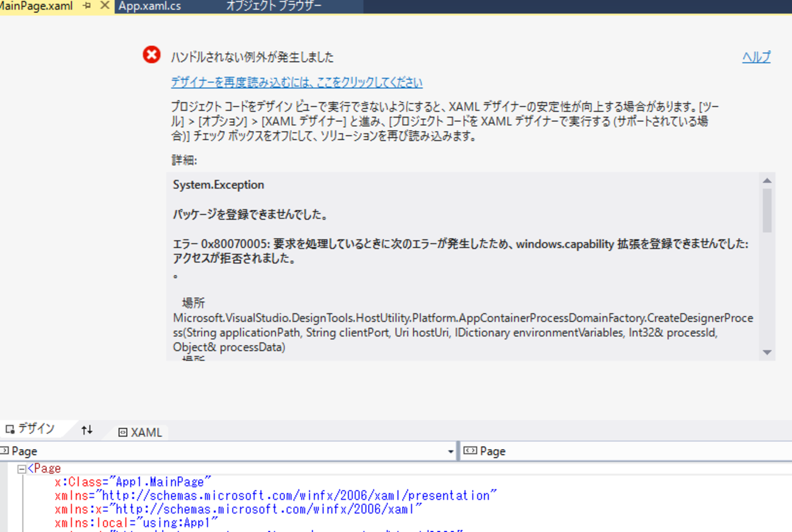Click the details box scrollbar thumb

[x=767, y=210]
